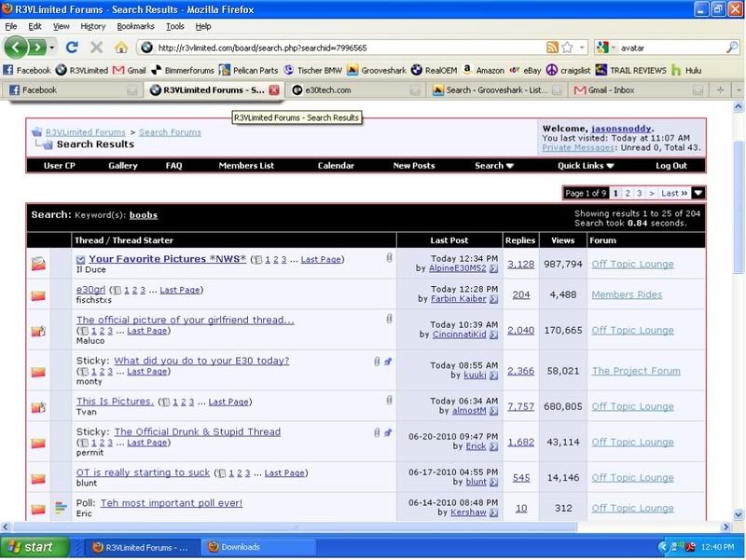Switch to the Gmail - Inbox tab

click(x=638, y=89)
